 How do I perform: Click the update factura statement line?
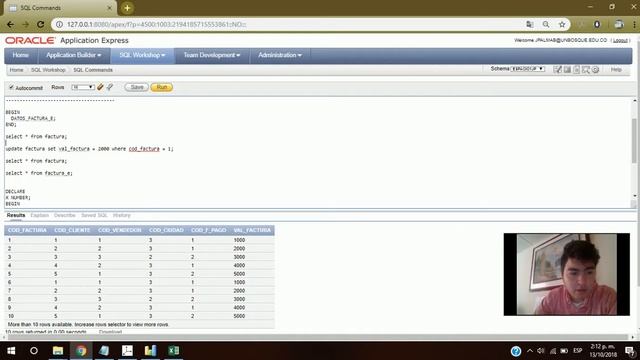(89, 149)
